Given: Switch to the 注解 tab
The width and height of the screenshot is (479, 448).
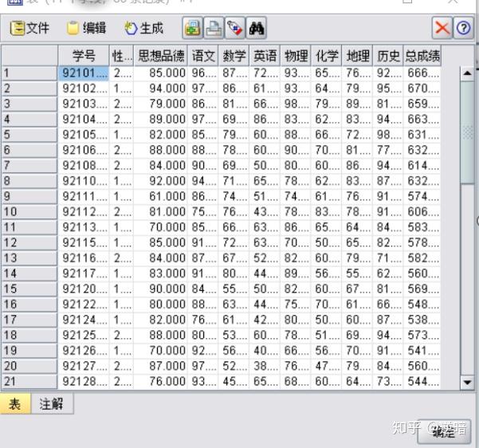Looking at the screenshot, I should (52, 403).
